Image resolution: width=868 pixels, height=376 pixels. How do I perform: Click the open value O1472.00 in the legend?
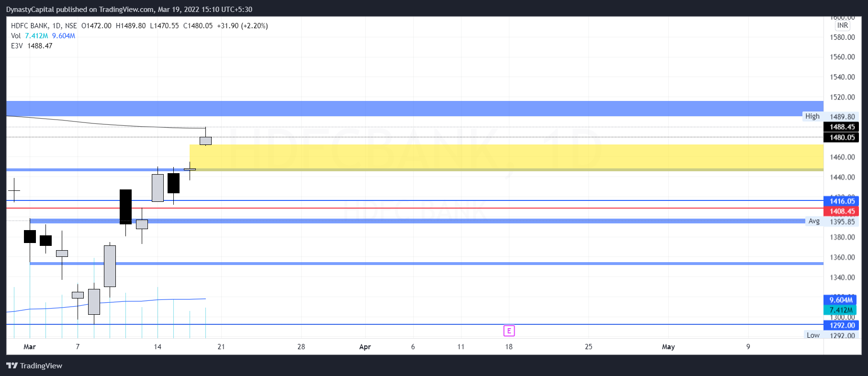coord(96,26)
